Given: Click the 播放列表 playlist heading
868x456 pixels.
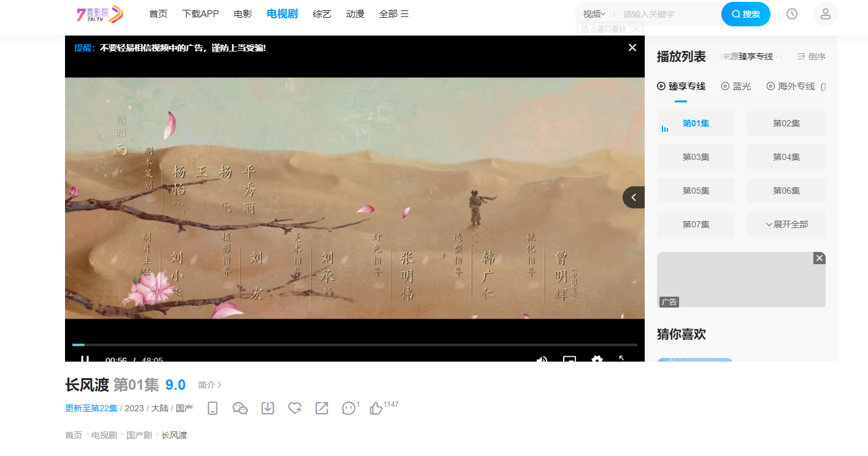Looking at the screenshot, I should [x=682, y=56].
